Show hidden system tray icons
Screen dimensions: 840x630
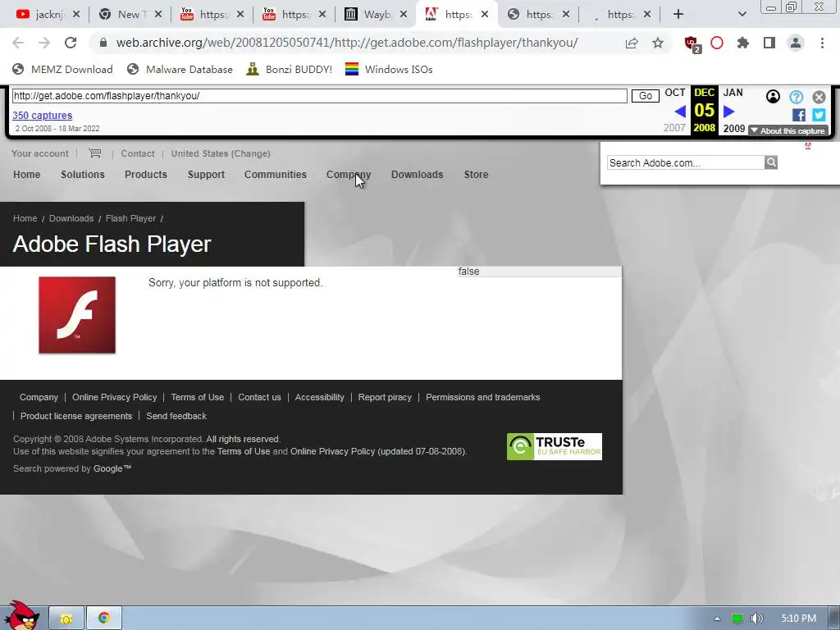tap(717, 619)
